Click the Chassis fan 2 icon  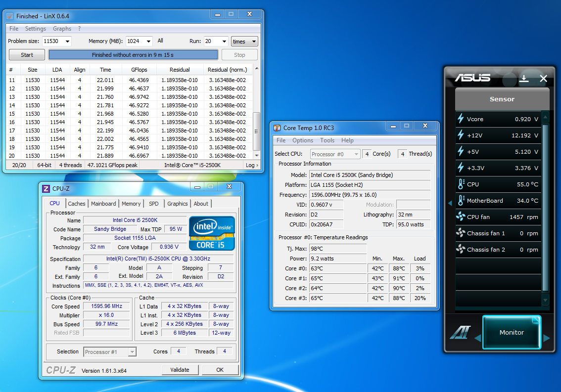point(461,249)
